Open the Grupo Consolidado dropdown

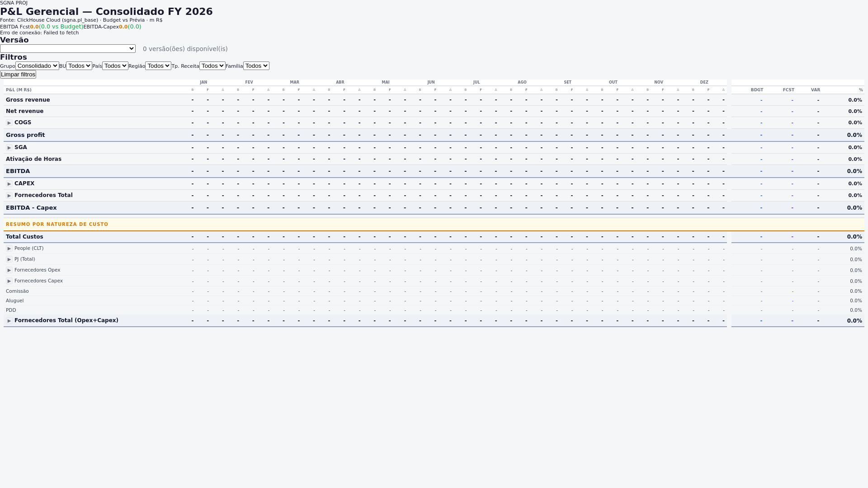(x=37, y=66)
